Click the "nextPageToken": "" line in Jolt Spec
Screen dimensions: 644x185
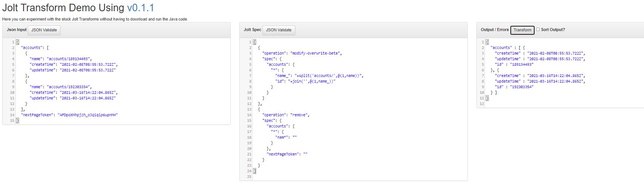287,154
